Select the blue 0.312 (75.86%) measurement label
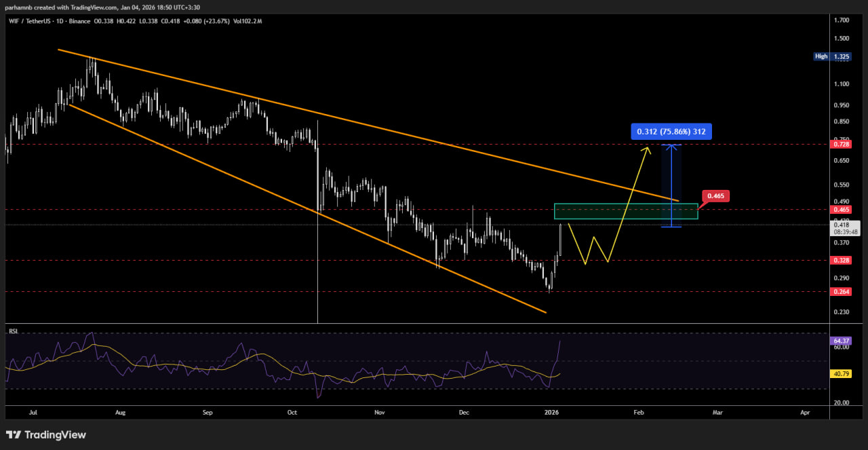Viewport: 868px width, 450px height. pyautogui.click(x=671, y=132)
